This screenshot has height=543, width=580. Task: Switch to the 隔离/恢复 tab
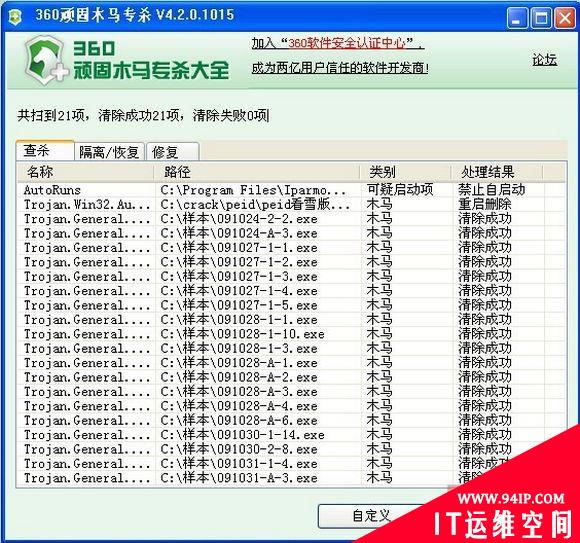[x=109, y=152]
